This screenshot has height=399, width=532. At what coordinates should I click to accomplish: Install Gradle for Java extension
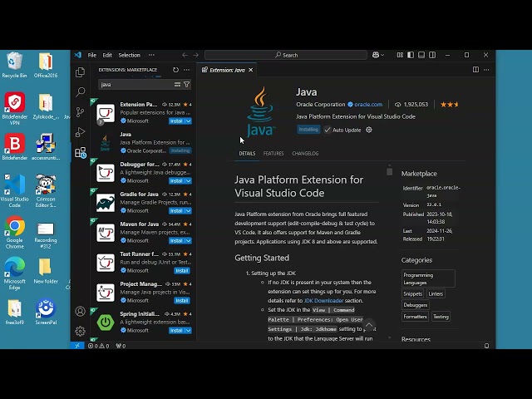(x=176, y=210)
